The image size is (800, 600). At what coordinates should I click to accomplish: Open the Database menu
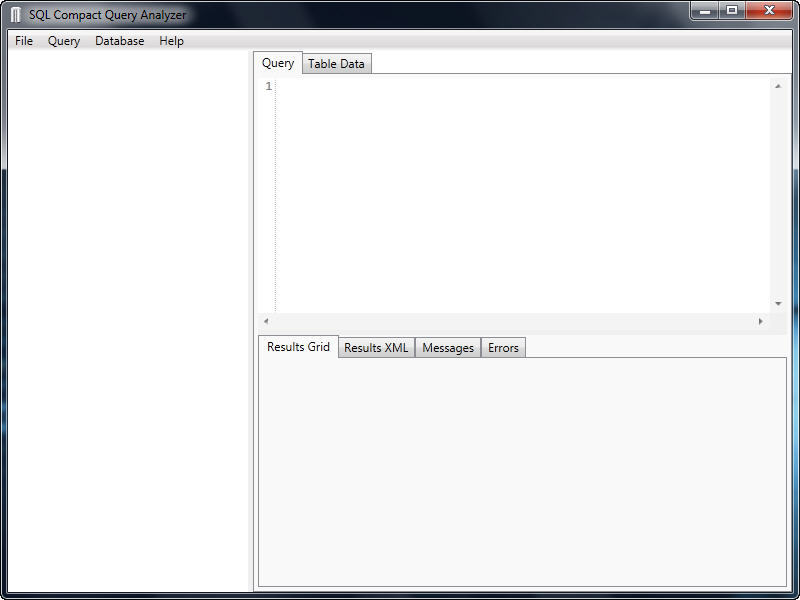tap(119, 41)
